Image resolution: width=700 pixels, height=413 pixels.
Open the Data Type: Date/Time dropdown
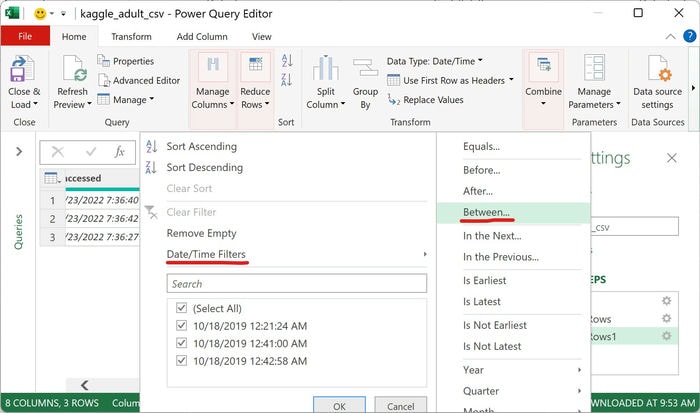435,61
